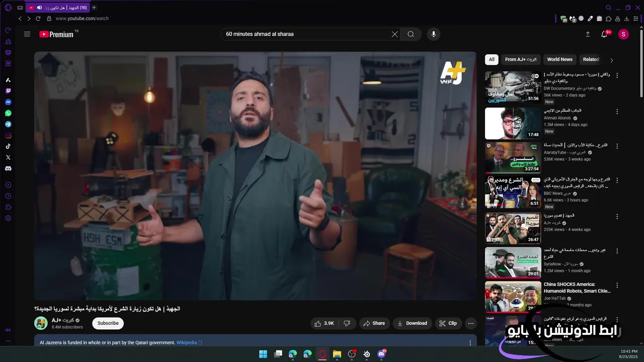Open the more actions ellipsis beside Clip
Image resolution: width=644 pixels, height=362 pixels.
pos(470,323)
